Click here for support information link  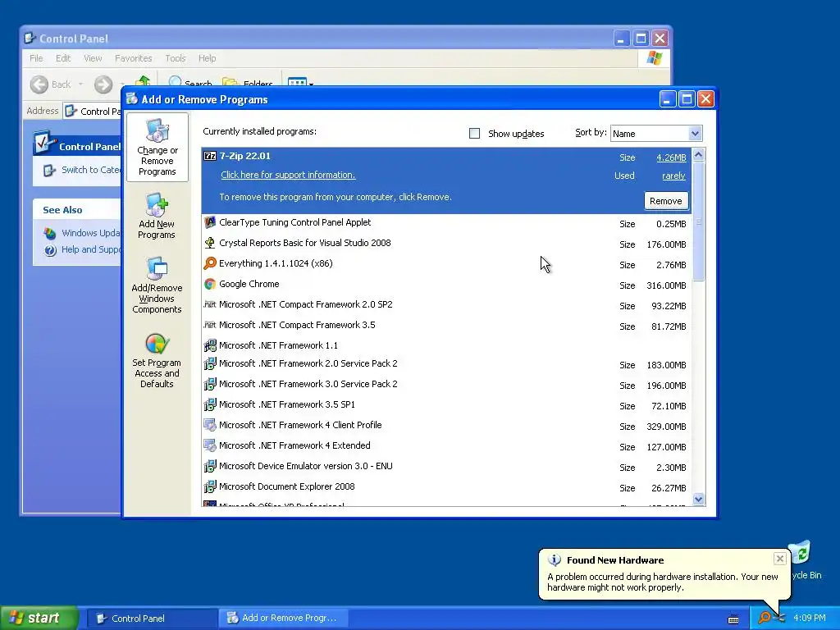(x=288, y=176)
